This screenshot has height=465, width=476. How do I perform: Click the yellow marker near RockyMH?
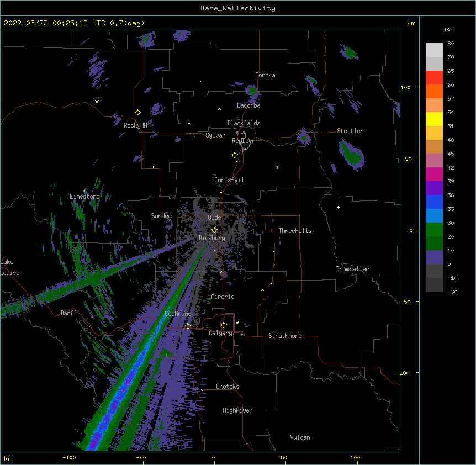click(137, 113)
